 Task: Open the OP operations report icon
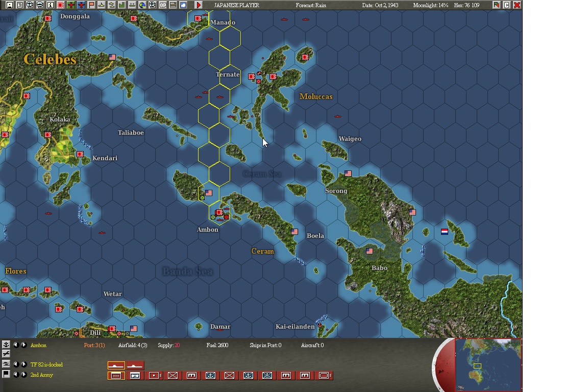(x=163, y=5)
